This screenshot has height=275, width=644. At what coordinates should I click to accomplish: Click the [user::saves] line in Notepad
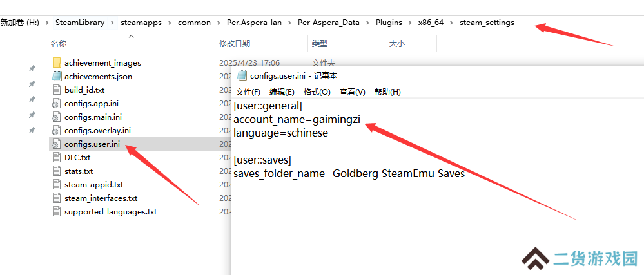tap(262, 160)
